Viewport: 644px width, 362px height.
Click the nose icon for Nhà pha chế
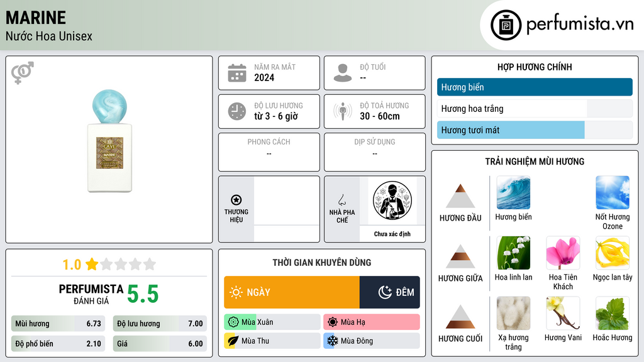341,200
